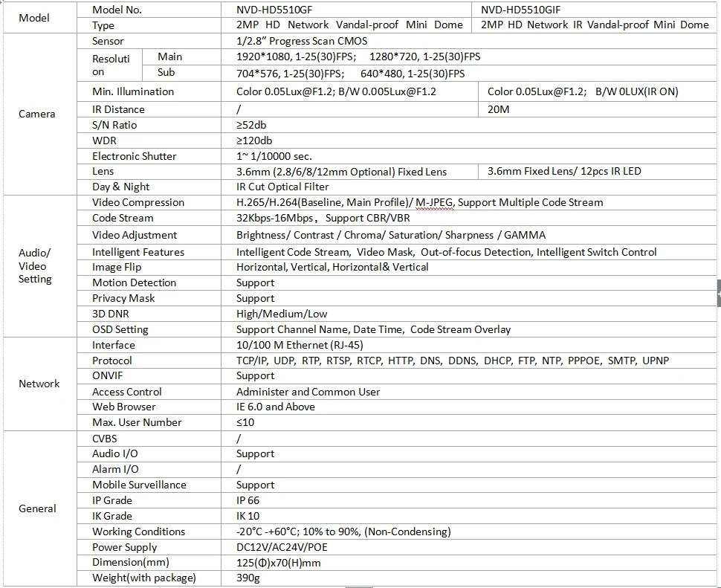Select the ≤10 max user value
The width and height of the screenshot is (721, 588).
[x=245, y=422]
